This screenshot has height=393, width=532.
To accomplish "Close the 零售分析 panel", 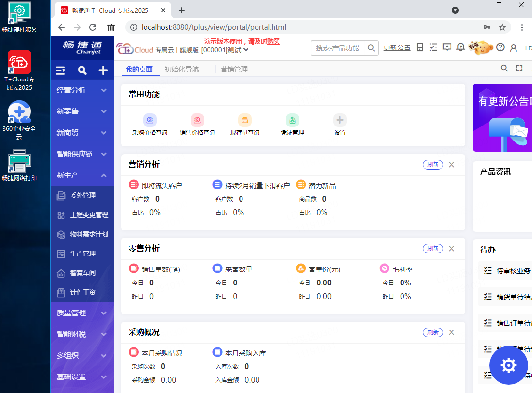I will (451, 249).
